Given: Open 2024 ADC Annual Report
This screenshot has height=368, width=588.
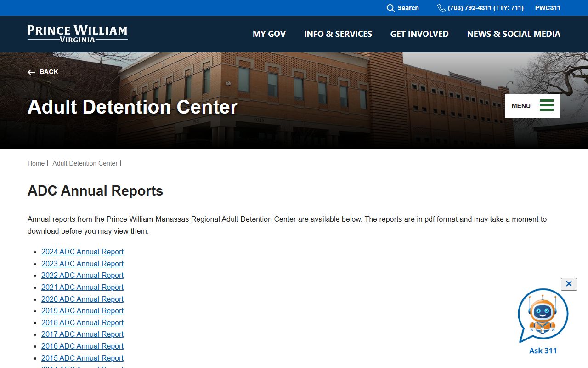Looking at the screenshot, I should point(82,252).
